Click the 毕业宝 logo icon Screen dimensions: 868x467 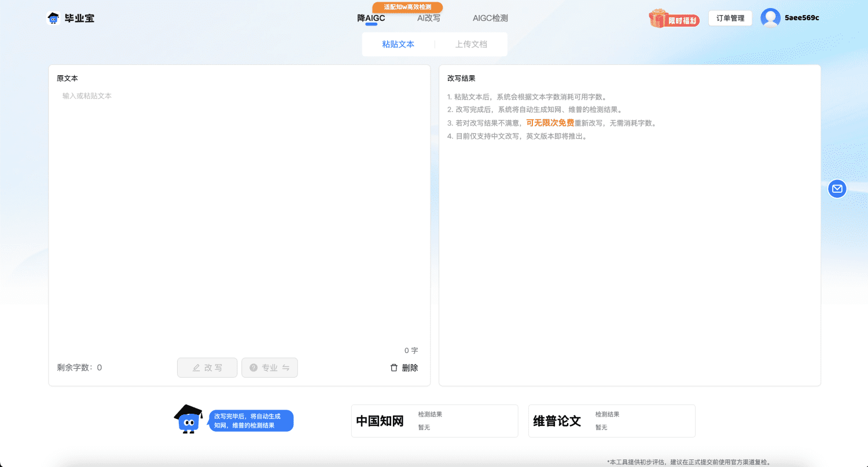click(x=53, y=18)
